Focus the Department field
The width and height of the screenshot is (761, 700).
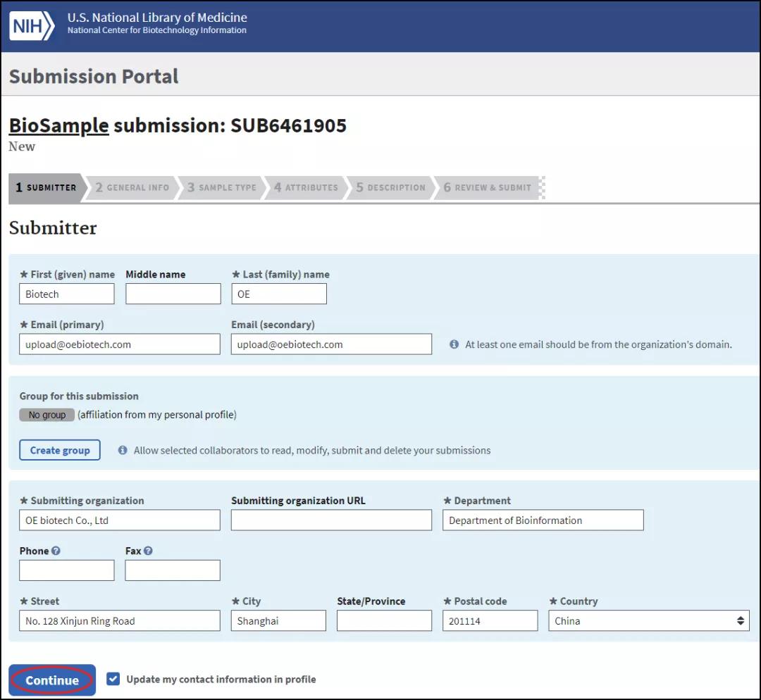click(x=543, y=520)
